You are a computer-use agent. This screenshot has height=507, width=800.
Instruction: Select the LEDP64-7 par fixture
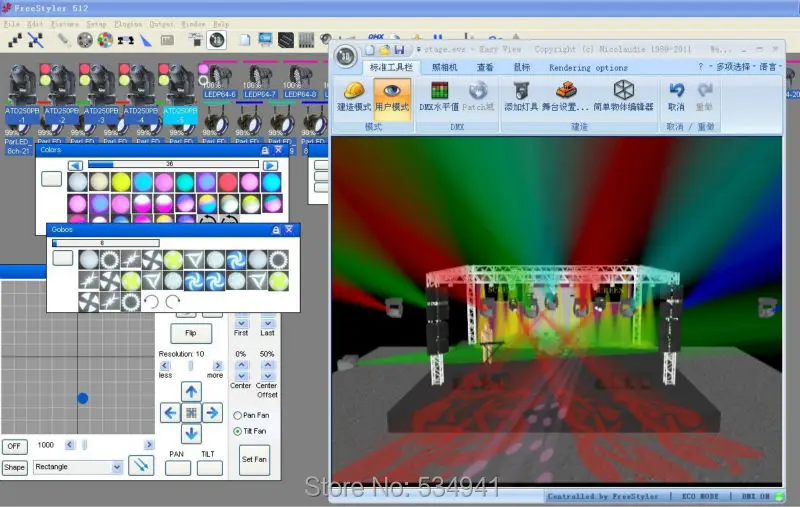260,82
